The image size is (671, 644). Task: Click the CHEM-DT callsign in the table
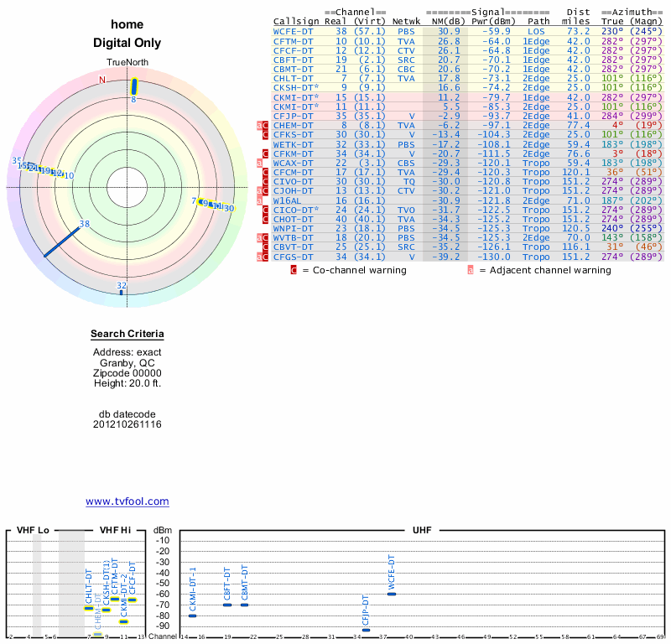click(x=293, y=126)
